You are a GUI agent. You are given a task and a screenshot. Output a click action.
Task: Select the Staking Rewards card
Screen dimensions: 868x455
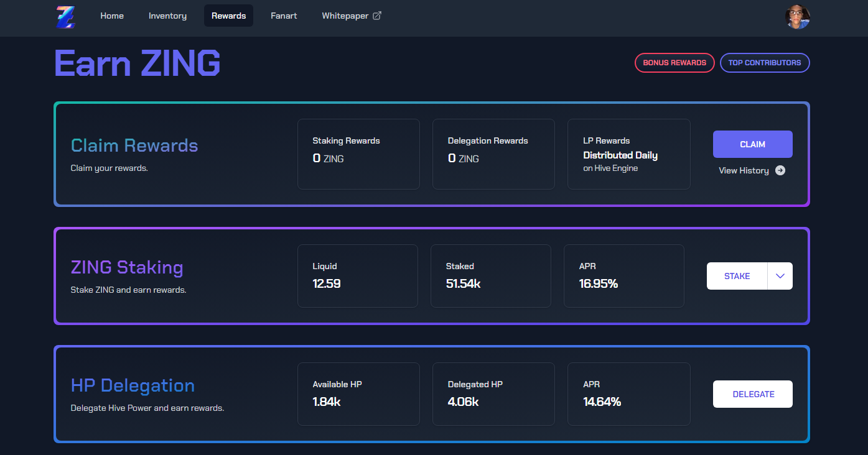[x=358, y=154]
